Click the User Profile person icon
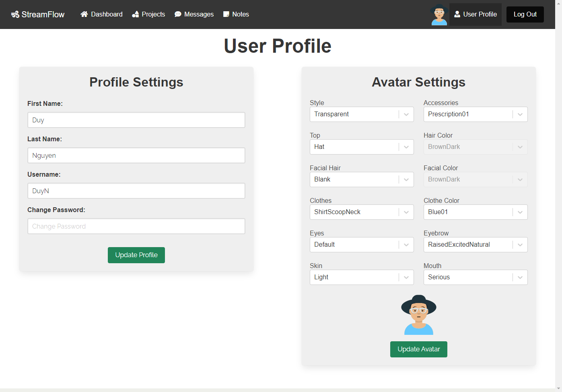Screen dimensions: 562x392 457,14
